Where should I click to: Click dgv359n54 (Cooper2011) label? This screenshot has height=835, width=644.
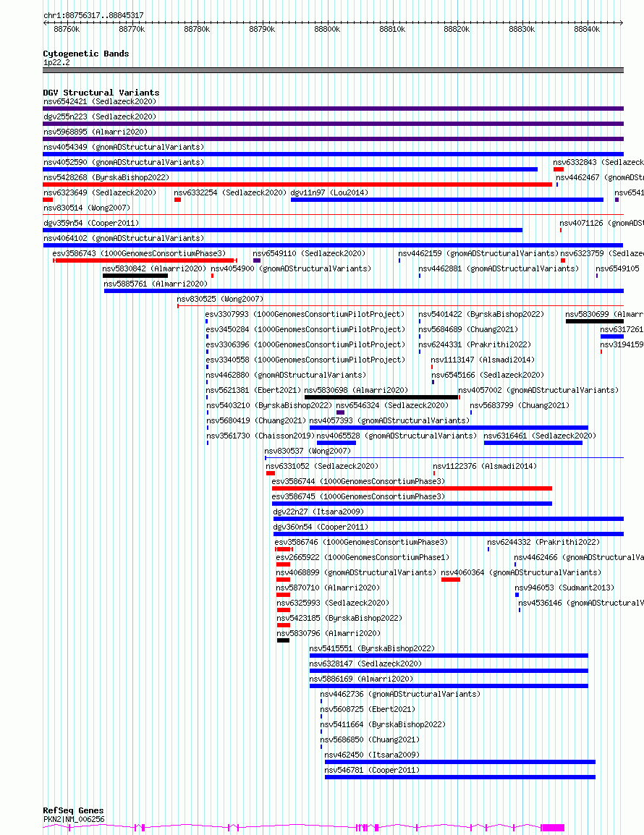[90, 223]
